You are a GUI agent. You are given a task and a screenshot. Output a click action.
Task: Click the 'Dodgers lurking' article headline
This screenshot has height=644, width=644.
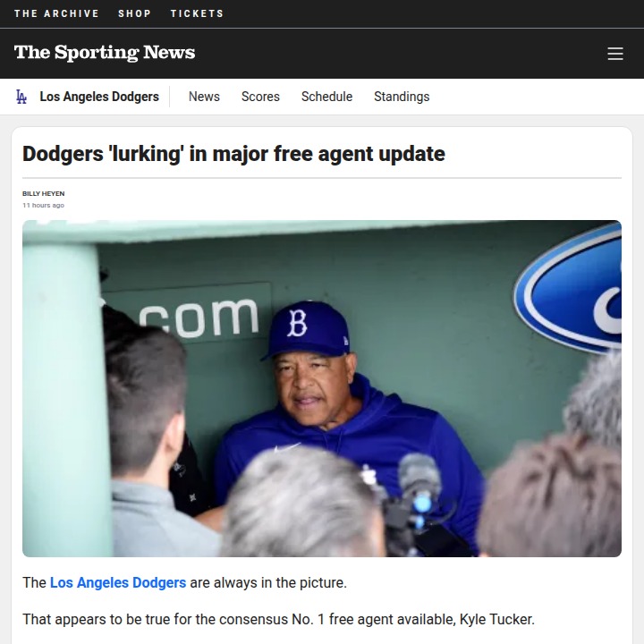pos(233,154)
